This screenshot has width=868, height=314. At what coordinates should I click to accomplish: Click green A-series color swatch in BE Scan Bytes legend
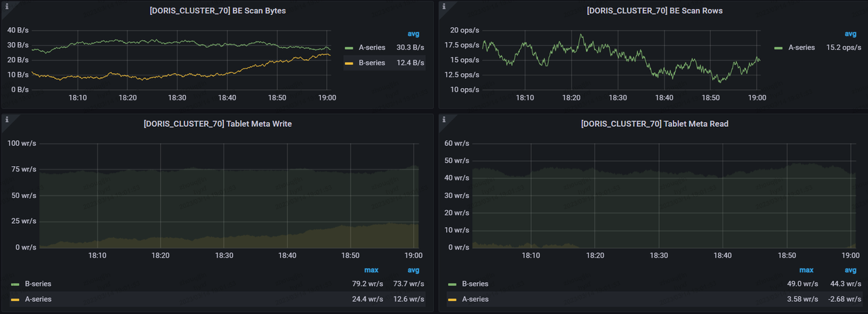349,48
